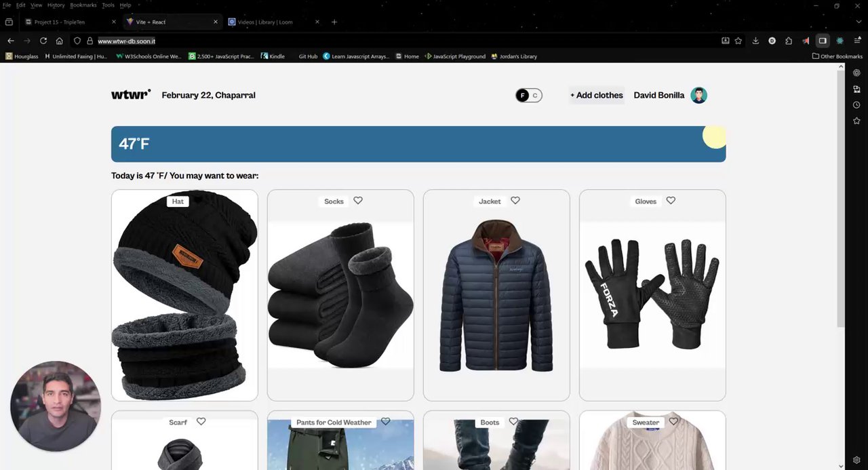Click the megaphone toolbar icon
Image resolution: width=868 pixels, height=470 pixels.
806,41
